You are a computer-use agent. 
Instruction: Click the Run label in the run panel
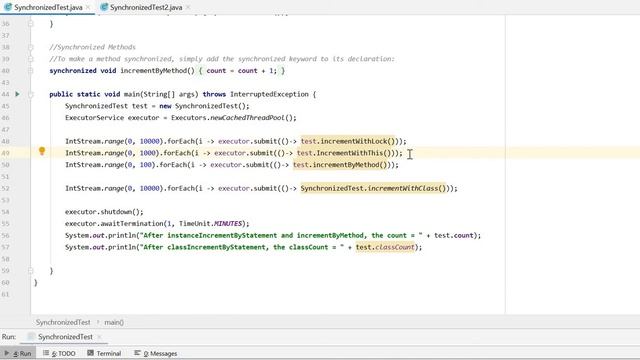point(9,337)
